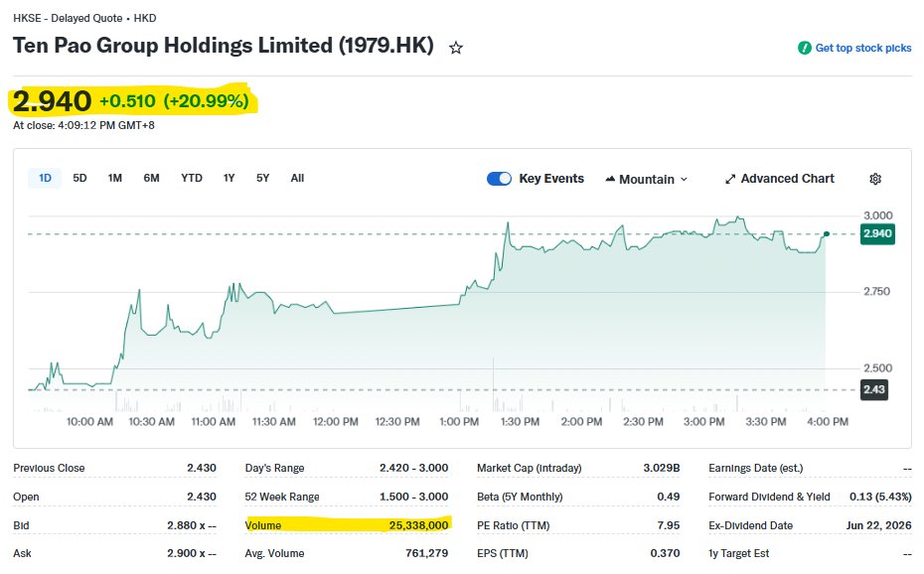Select the 5Y range tab
Viewport: 924px width, 574px height.
(263, 178)
